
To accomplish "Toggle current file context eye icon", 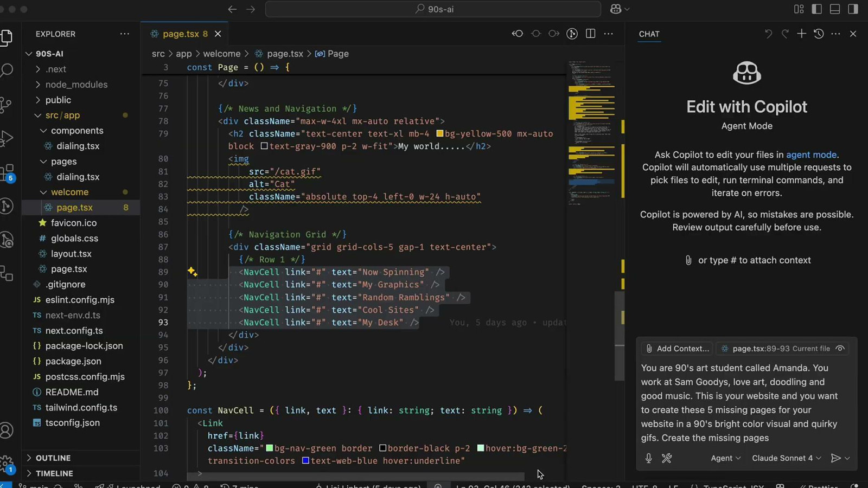I will coord(840,349).
